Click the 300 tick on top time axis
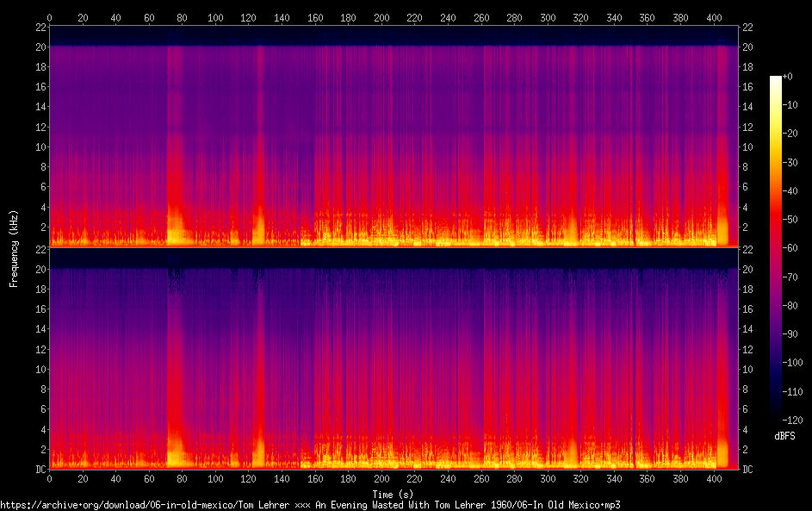 coord(548,17)
